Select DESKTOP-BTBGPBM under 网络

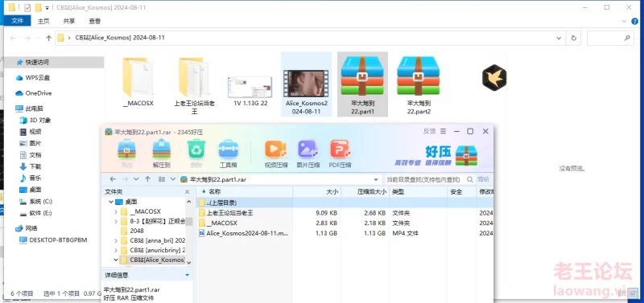(53, 240)
